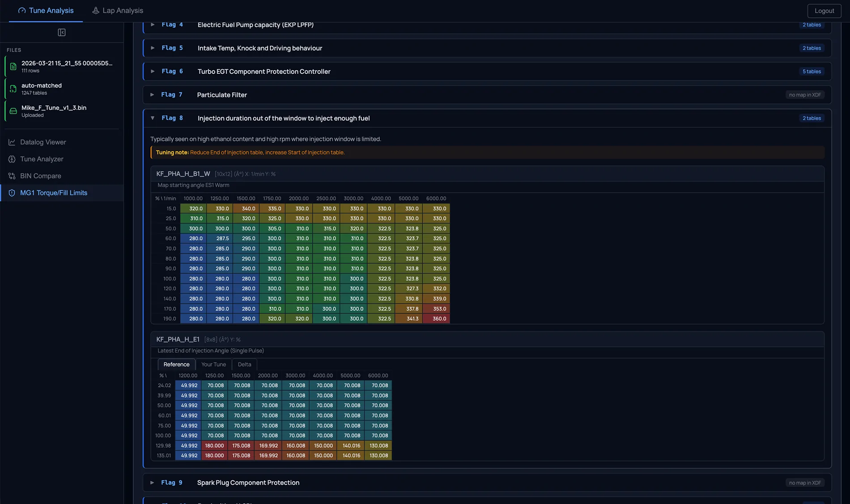
Task: Collapse the sidebar panel icon
Action: (x=62, y=32)
